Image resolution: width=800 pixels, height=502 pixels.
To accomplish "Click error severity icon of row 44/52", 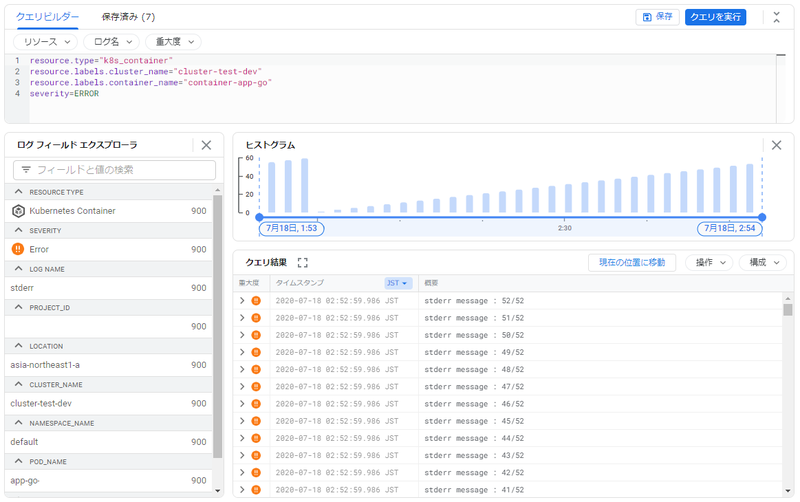I will tap(256, 438).
